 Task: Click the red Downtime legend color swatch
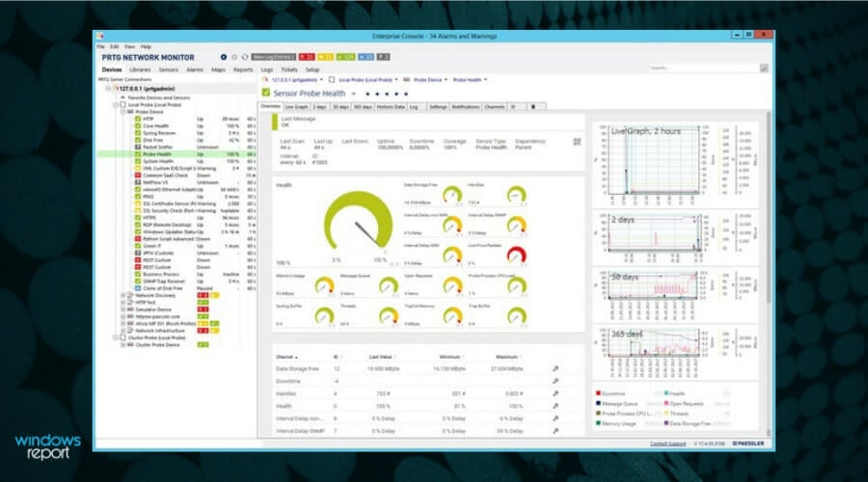[x=598, y=393]
